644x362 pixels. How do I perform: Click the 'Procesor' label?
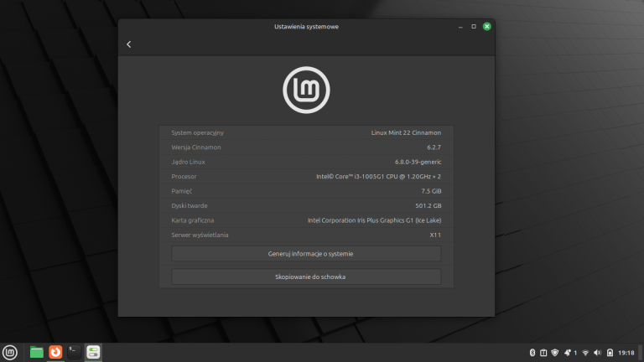pyautogui.click(x=184, y=177)
